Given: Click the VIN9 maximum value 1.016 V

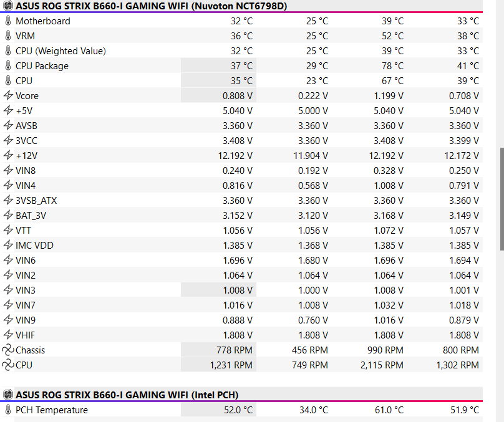Looking at the screenshot, I should 388,320.
